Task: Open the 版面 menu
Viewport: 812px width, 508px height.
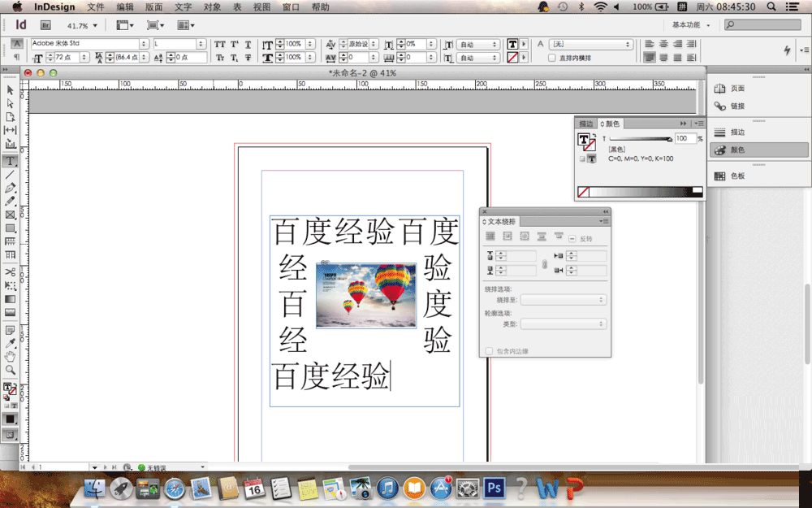Action: pos(153,7)
